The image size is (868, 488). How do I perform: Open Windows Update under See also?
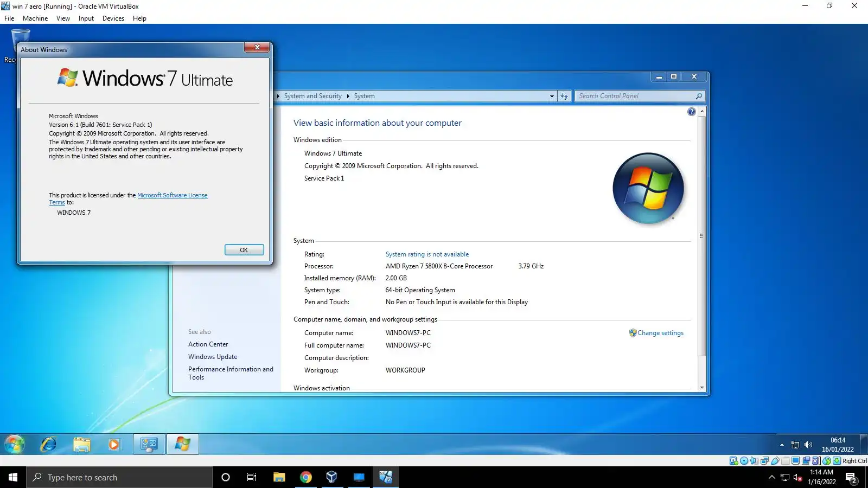[x=213, y=357]
